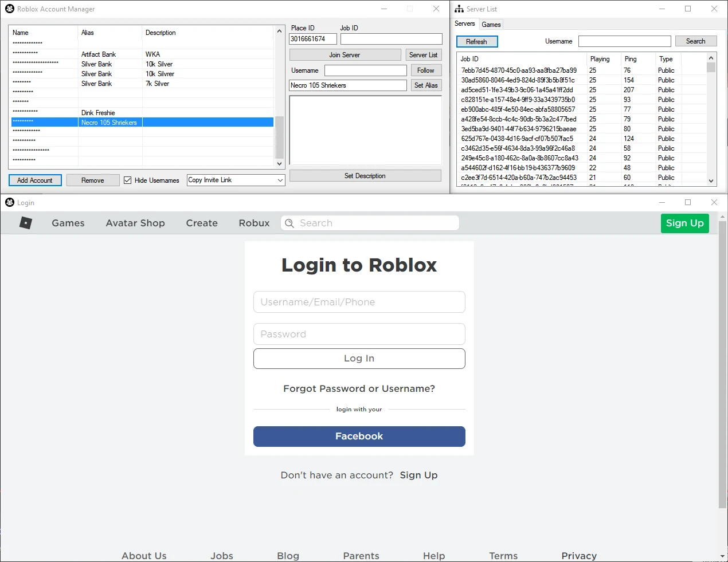728x562 pixels.
Task: Toggle the Hide Usernames checkbox
Action: [127, 180]
